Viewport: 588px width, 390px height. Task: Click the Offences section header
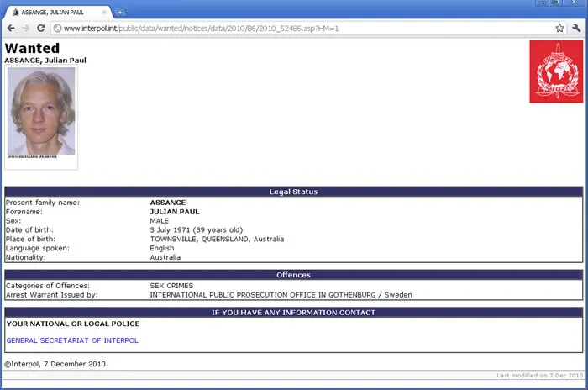(294, 275)
